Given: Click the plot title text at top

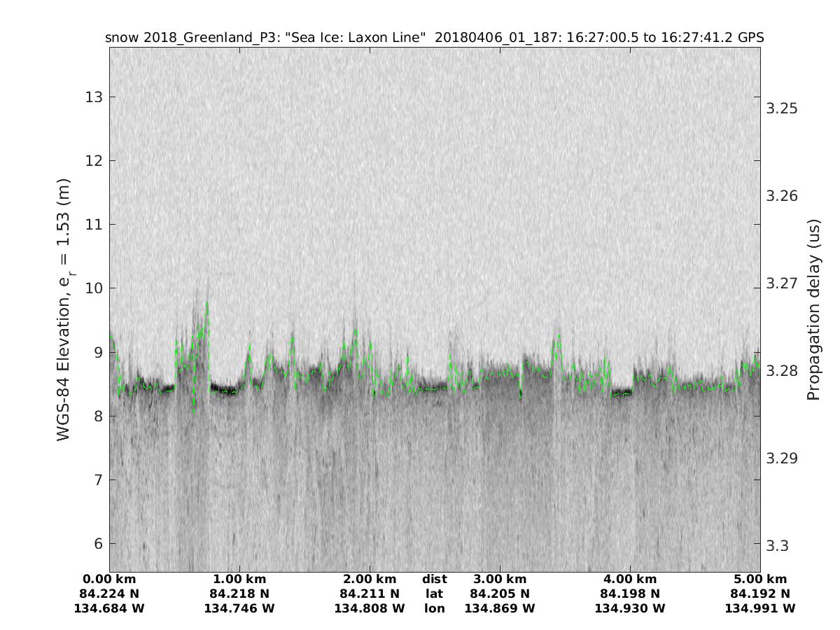Looking at the screenshot, I should (x=434, y=38).
